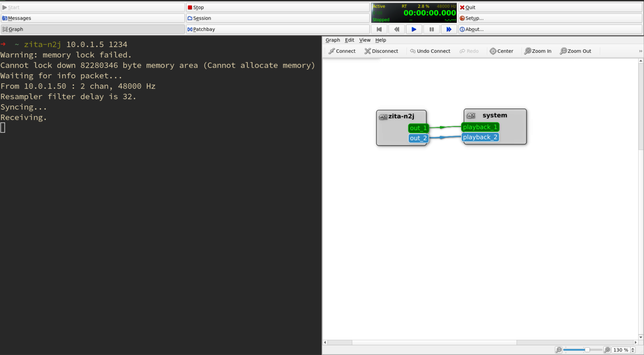Image resolution: width=644 pixels, height=355 pixels.
Task: Start transport playback
Action: tap(414, 29)
